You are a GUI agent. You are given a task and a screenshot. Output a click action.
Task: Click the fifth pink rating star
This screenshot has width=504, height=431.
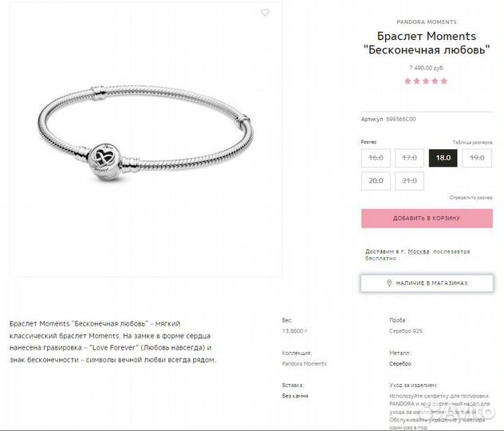pos(444,81)
